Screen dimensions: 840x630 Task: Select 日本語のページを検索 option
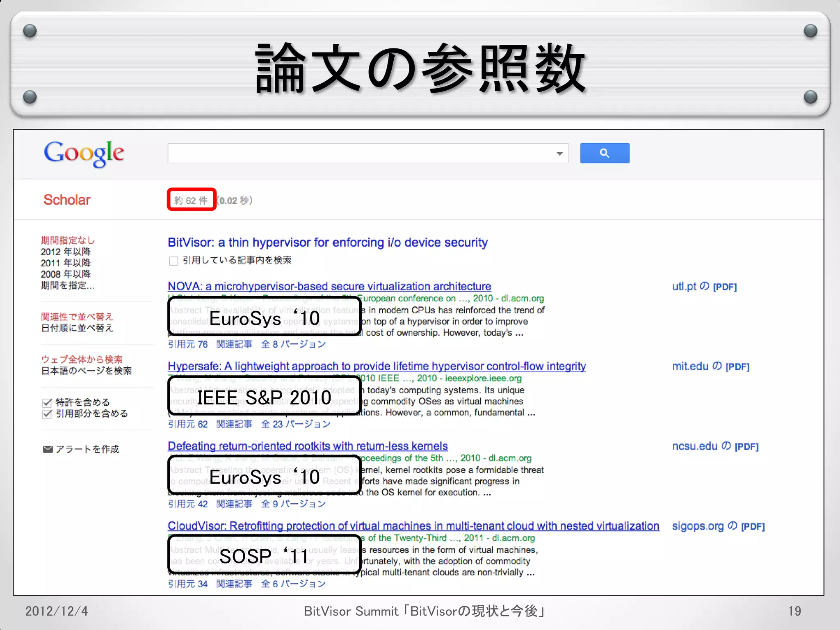(x=86, y=370)
